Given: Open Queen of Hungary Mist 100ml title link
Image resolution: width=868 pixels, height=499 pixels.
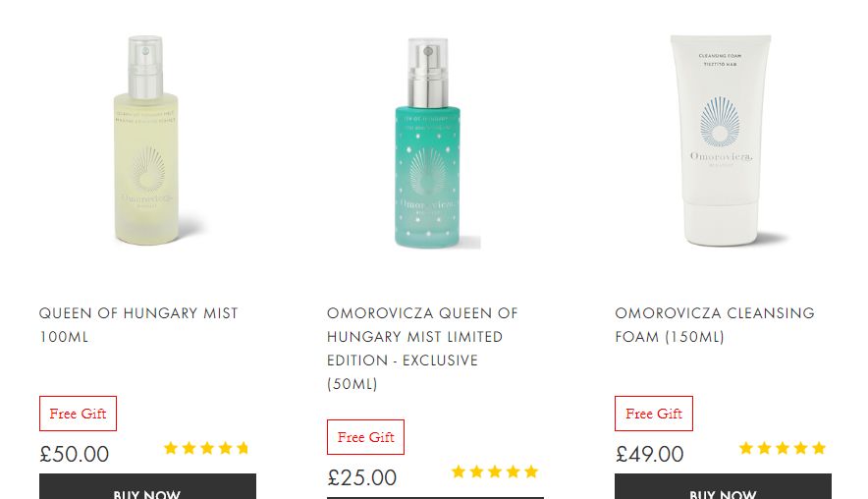Looking at the screenshot, I should click(x=138, y=325).
